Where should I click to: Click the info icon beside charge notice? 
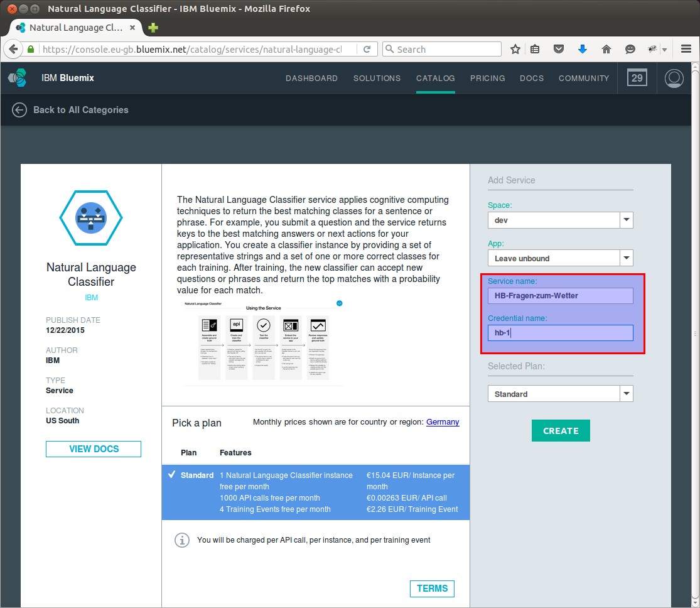(x=181, y=540)
